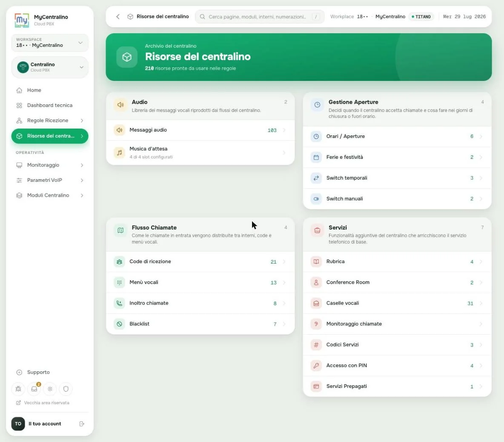The image size is (504, 442).
Task: Open the Workspace MyCentralino dropdown
Action: click(x=50, y=43)
